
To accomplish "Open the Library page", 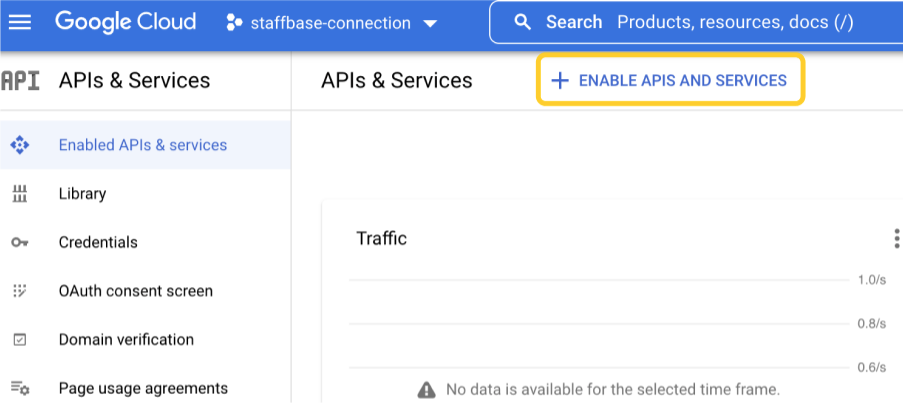I will click(x=145, y=193).
